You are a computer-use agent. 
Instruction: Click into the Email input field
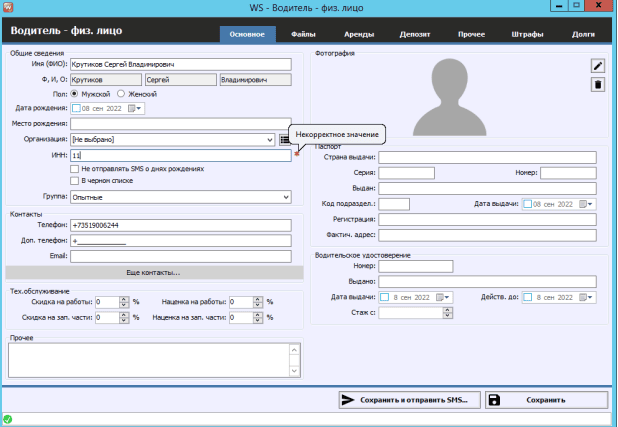click(x=180, y=256)
